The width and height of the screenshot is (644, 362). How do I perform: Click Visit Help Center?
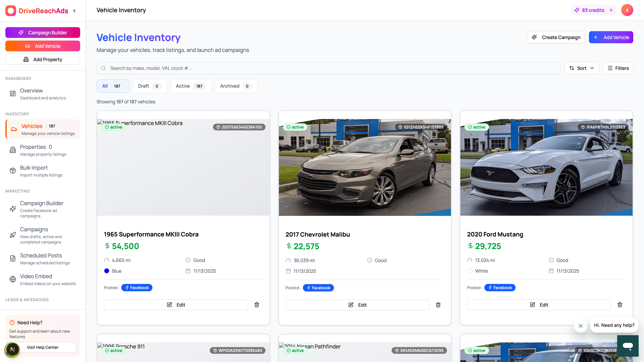pos(42,347)
